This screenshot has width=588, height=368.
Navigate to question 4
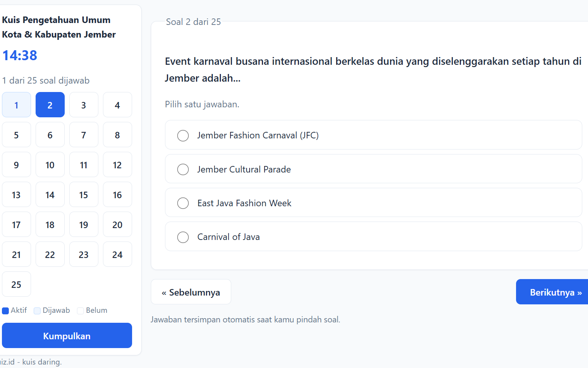coord(118,105)
